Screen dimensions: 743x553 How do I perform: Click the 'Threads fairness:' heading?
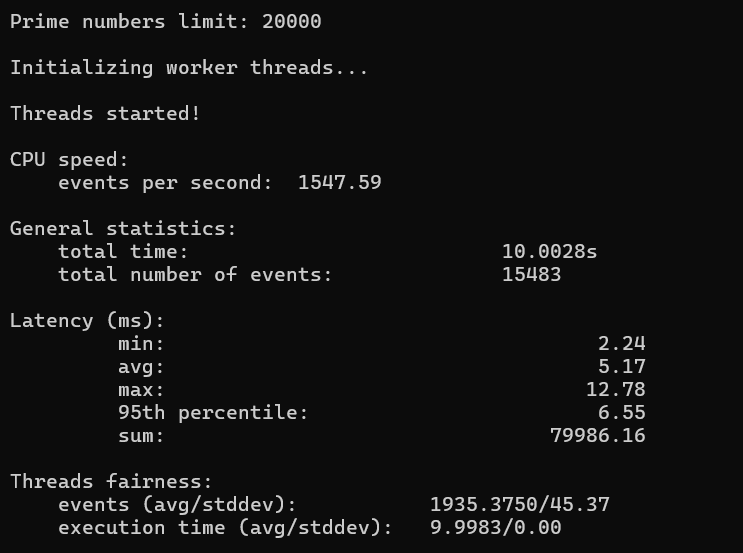[x=111, y=482]
